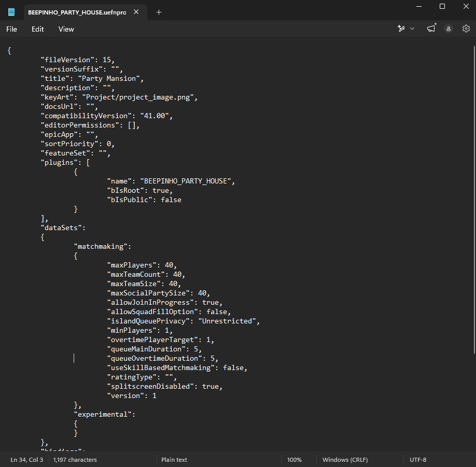Click the "dataSets": line
Viewport: 476px width, 467px height.
pyautogui.click(x=63, y=228)
